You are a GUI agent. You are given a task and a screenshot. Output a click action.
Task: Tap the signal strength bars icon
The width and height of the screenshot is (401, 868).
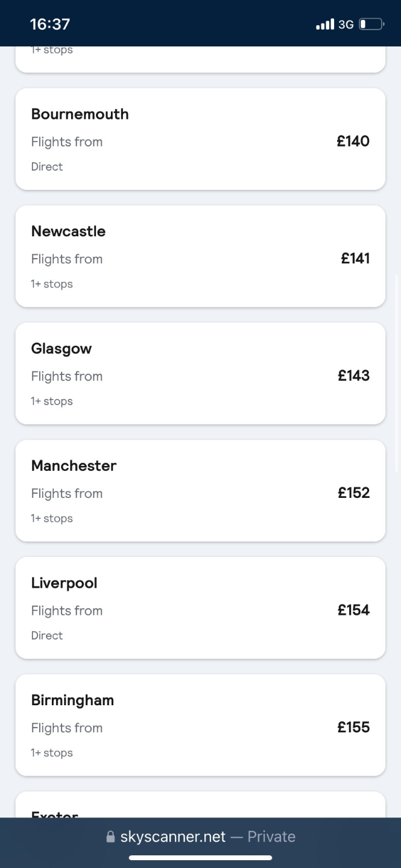324,25
